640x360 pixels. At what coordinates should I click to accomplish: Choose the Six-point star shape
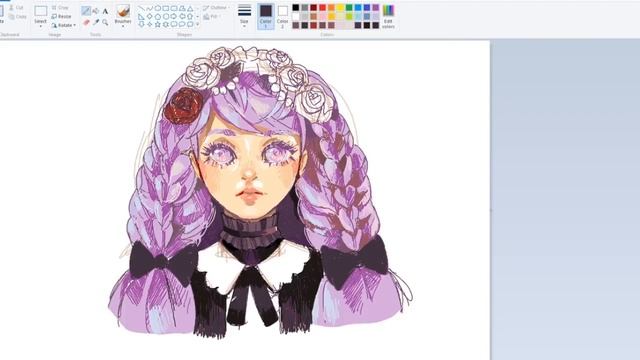[166, 25]
